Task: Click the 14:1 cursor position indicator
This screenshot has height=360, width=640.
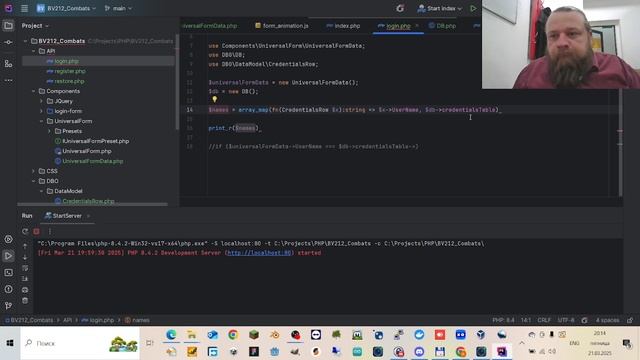Action: 526,320
